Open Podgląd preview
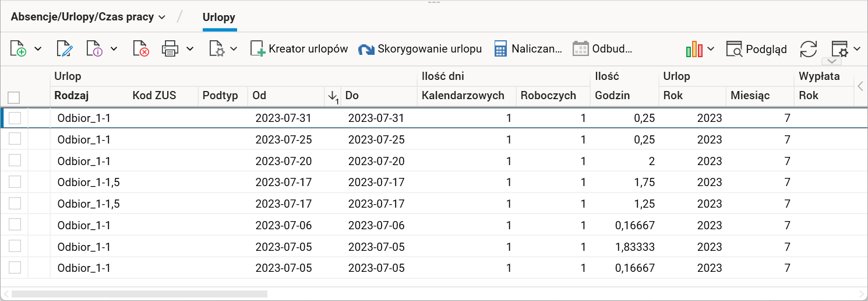Viewport: 868px width, 301px height. click(x=757, y=49)
